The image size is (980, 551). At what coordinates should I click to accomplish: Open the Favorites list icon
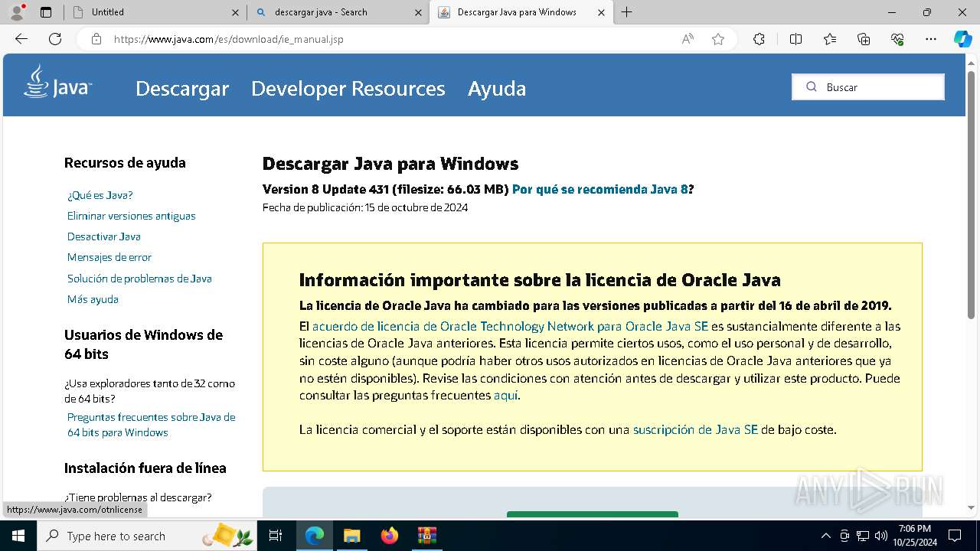pos(830,39)
